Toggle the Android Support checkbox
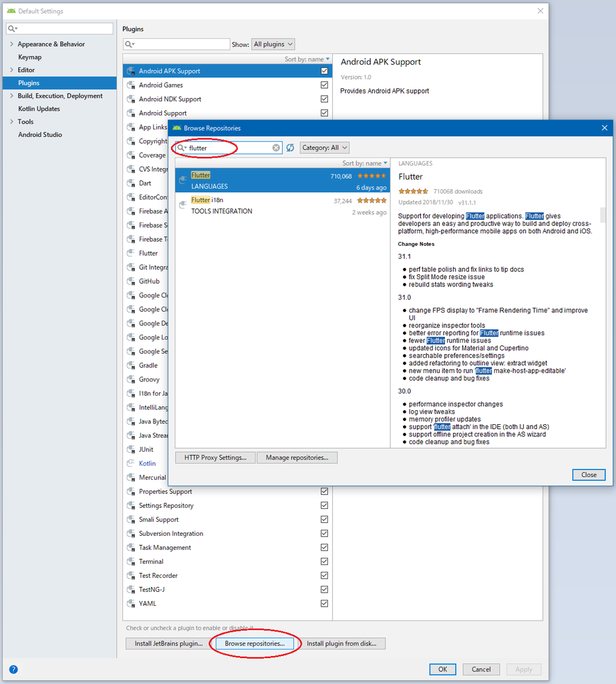Viewport: 616px width, 684px height. tap(324, 113)
